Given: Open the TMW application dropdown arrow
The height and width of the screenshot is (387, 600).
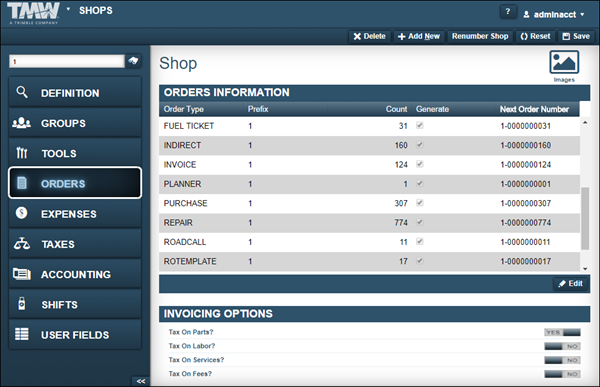Looking at the screenshot, I should [x=68, y=9].
